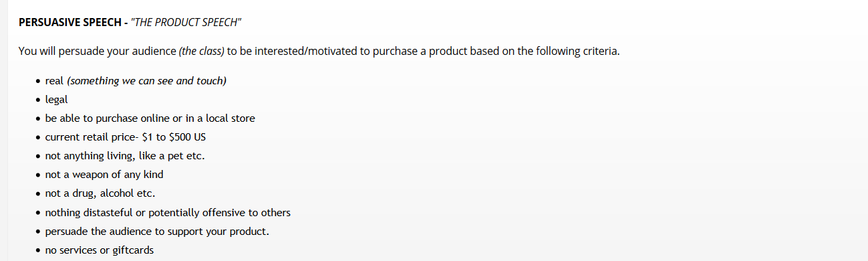Click the "be able to purchase online" bullet
The width and height of the screenshot is (868, 261).
coord(150,118)
